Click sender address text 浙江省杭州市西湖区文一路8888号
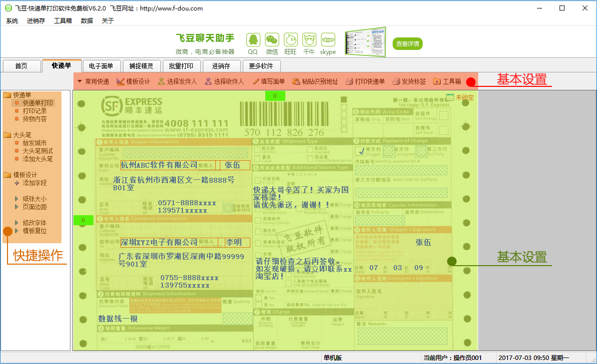Image resolution: width=597 pixels, height=364 pixels. click(174, 180)
